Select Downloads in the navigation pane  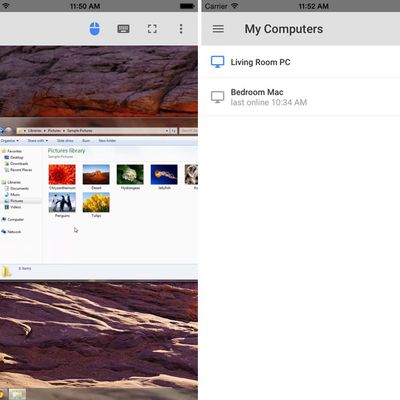pyautogui.click(x=16, y=164)
